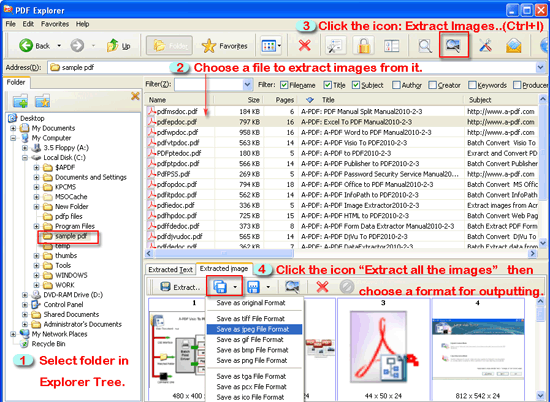This screenshot has height=402, width=550.
Task: Open the Favorites menu
Action: coord(55,24)
